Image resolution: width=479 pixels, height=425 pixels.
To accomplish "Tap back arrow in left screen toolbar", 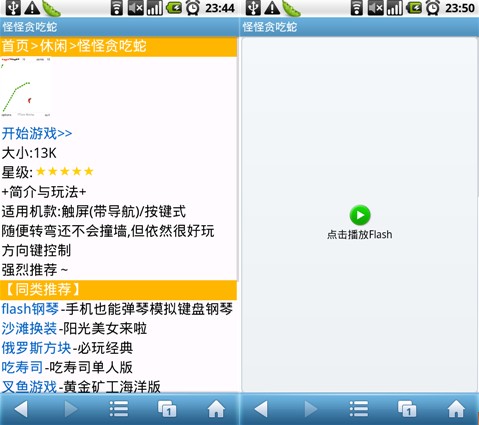I will 21,409.
